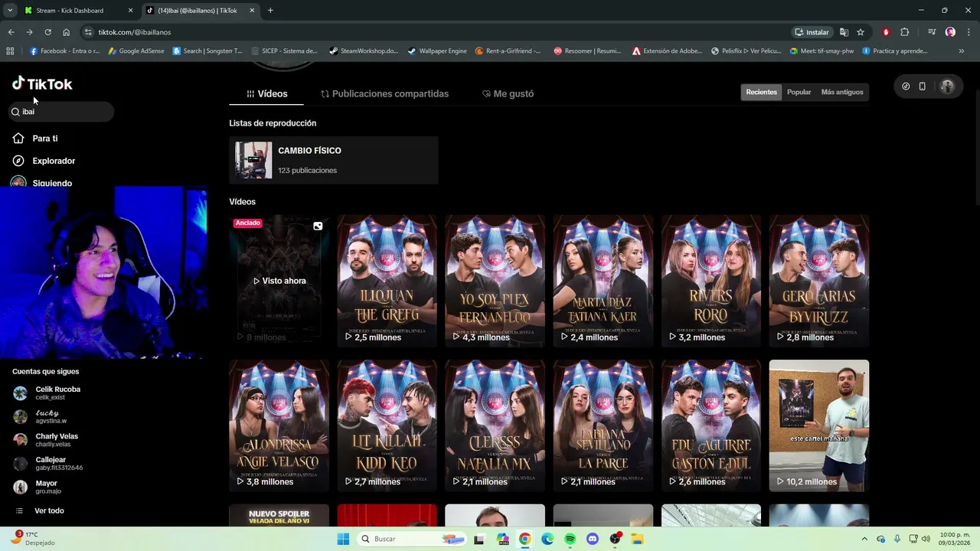Switch to the Me gustó tab
Screen dimensions: 980x551
click(x=508, y=93)
